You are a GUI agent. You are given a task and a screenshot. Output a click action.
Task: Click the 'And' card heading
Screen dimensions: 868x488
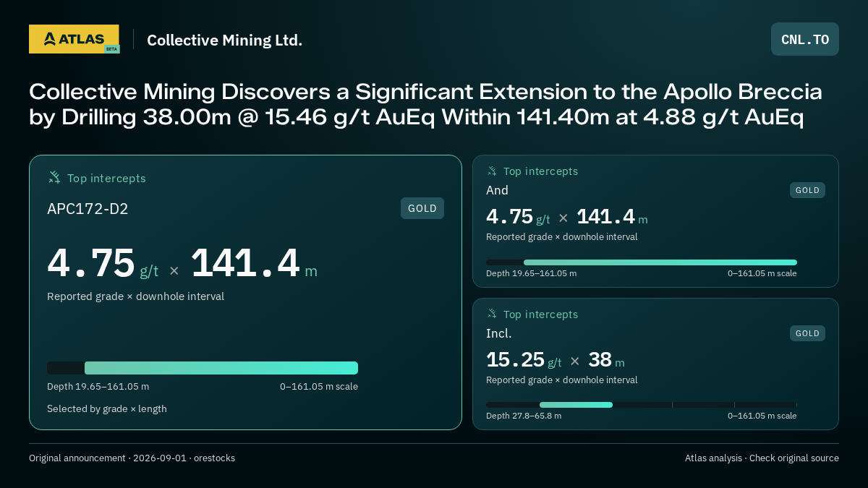pos(497,190)
